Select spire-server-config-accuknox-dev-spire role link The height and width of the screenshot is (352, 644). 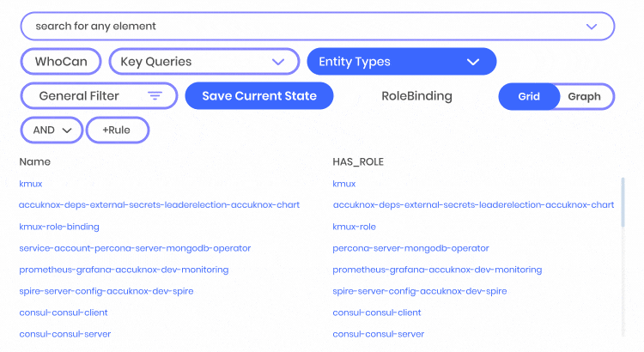click(x=420, y=291)
